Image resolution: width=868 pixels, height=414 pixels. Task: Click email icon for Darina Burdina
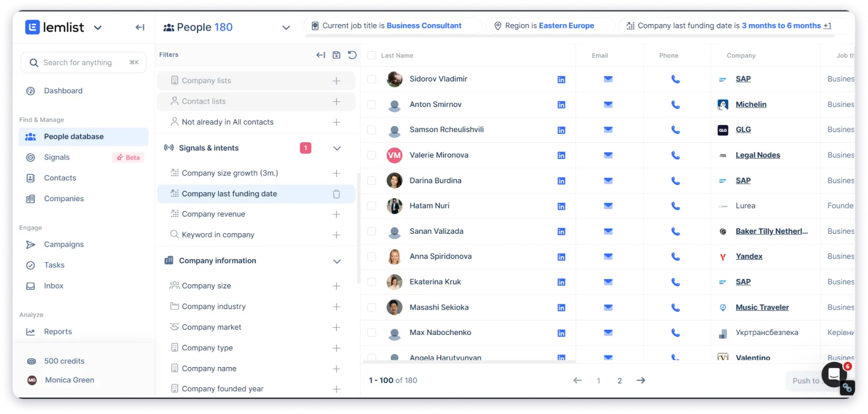tap(608, 181)
